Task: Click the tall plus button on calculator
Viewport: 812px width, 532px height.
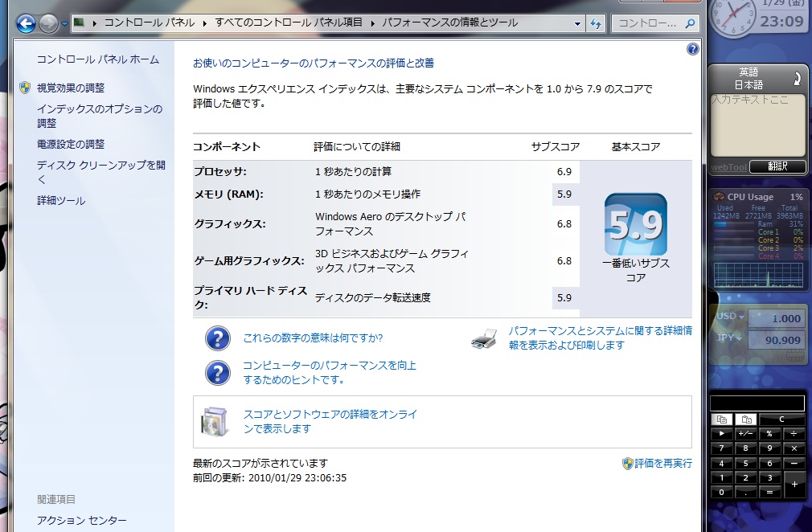Action: tap(794, 485)
